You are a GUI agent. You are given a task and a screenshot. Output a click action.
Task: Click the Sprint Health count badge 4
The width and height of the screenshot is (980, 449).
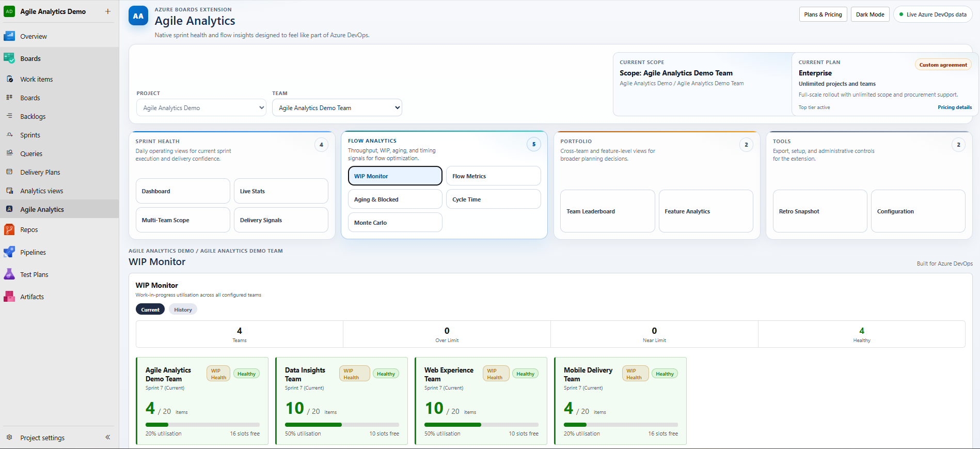pyautogui.click(x=321, y=145)
